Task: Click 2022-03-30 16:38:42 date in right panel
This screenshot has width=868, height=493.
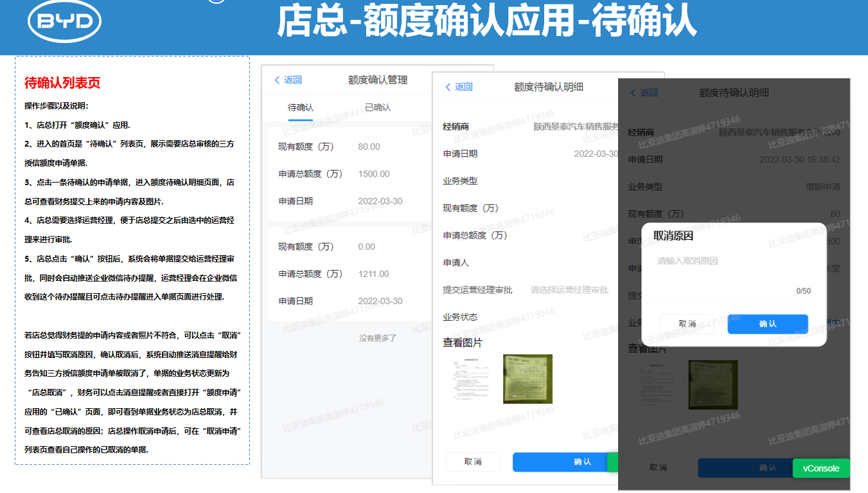Action: pos(799,159)
